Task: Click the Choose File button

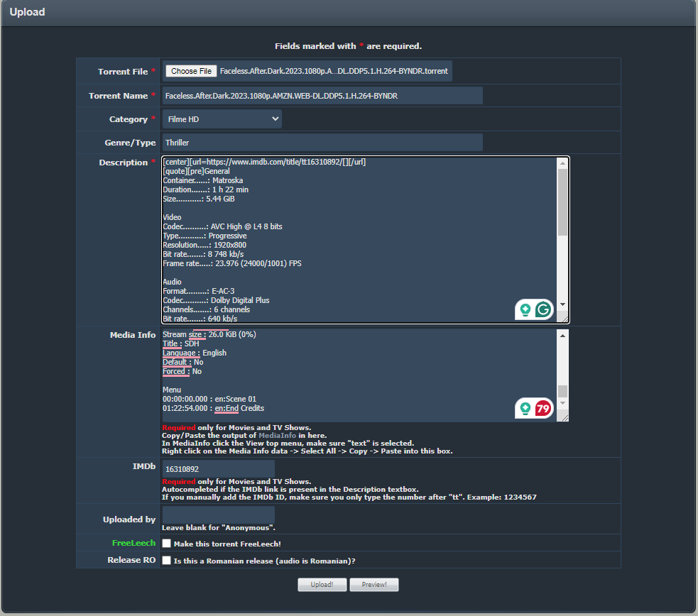Action: point(191,71)
